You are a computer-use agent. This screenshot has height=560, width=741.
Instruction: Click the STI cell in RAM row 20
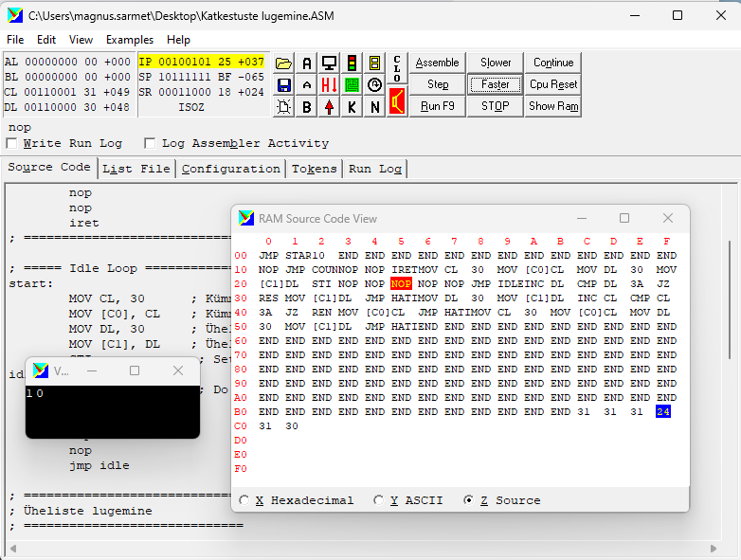pos(321,283)
